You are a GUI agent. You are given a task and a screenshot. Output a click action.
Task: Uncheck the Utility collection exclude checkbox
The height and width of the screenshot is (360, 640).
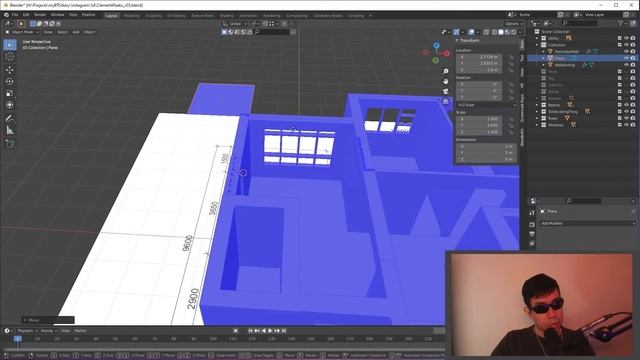620,38
